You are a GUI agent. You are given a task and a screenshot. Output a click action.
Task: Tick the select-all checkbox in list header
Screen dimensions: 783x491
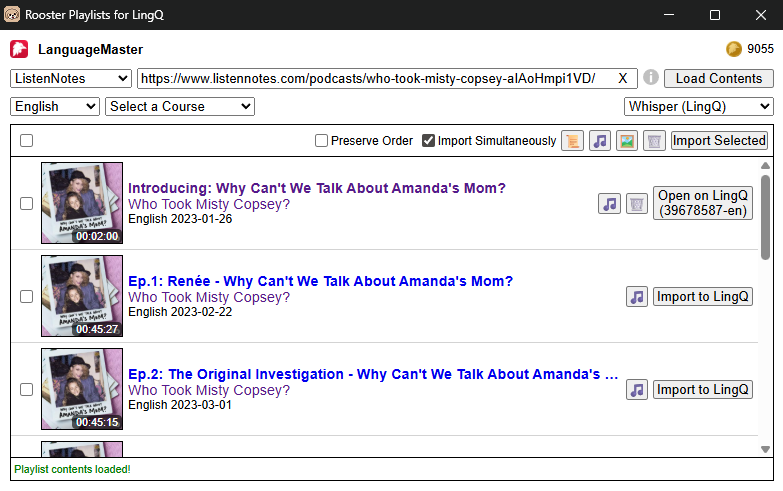26,141
